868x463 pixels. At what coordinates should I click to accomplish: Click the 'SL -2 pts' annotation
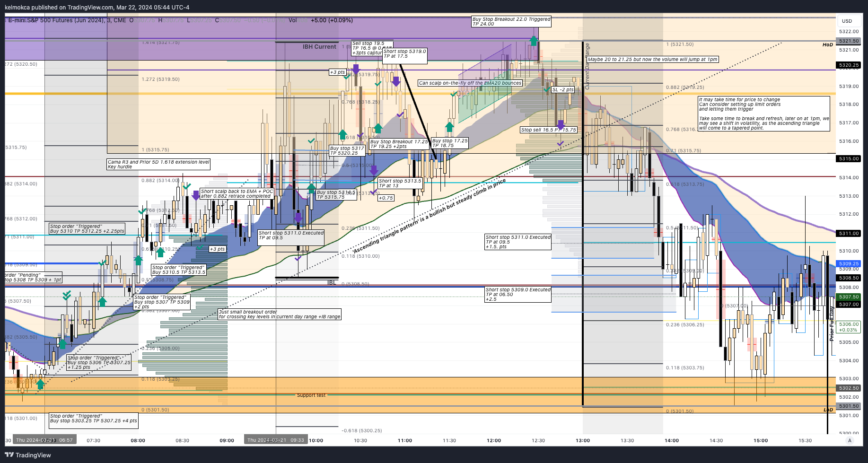pos(563,90)
